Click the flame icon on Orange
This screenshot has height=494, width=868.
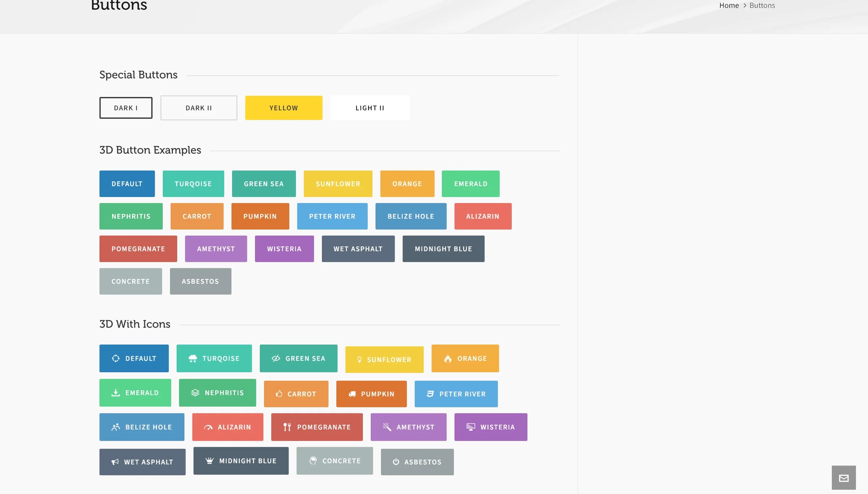click(448, 358)
